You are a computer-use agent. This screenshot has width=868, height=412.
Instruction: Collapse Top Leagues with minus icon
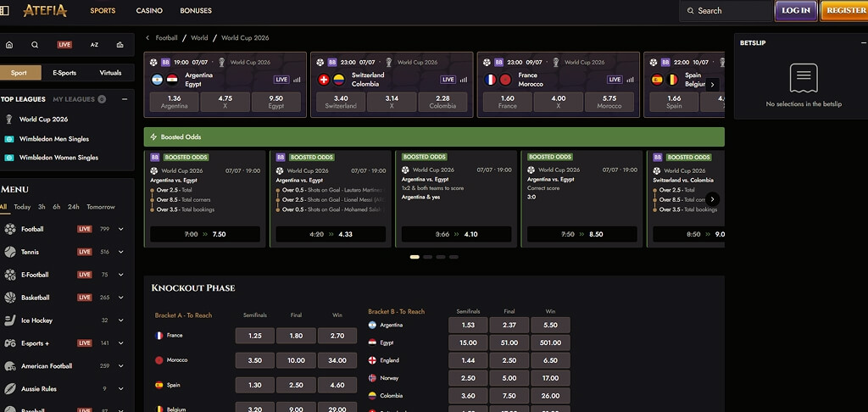pyautogui.click(x=125, y=99)
